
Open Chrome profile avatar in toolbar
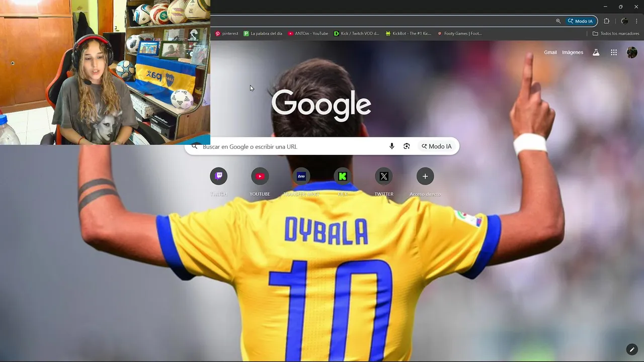(x=624, y=21)
